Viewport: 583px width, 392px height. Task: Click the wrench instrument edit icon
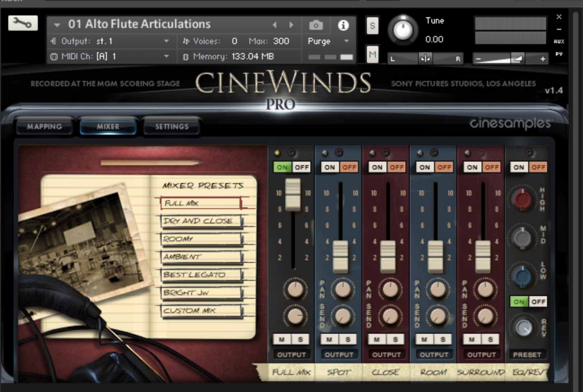23,23
